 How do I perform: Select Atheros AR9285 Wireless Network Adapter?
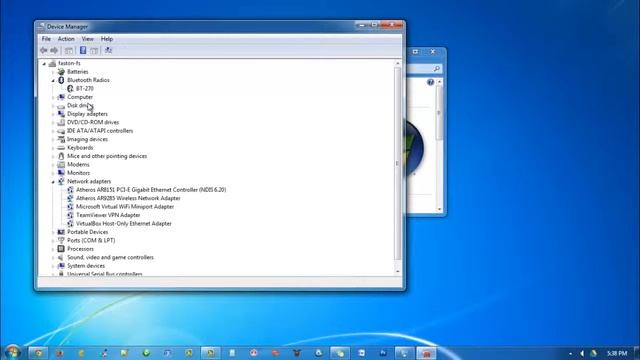[128, 198]
